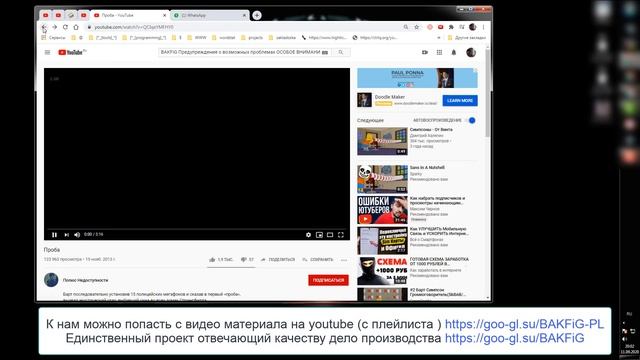Click the red ПОДПИСАТЬСЯ subscribe button
The image size is (640, 360).
[328, 280]
